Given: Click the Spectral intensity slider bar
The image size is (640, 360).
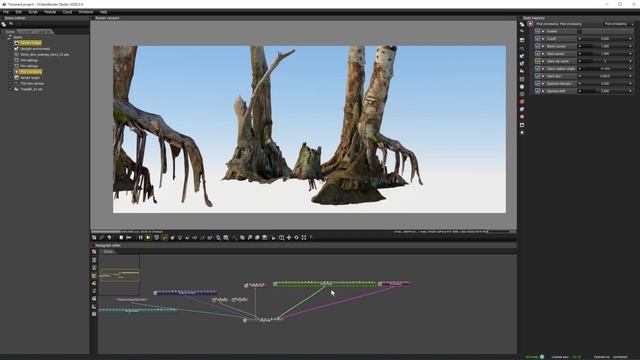Looking at the screenshot, I should pos(605,84).
